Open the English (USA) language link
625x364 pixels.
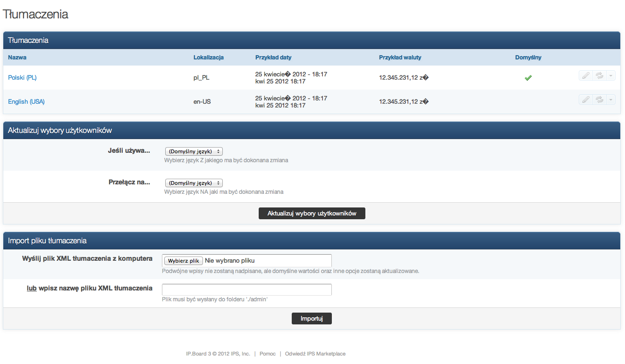26,102
